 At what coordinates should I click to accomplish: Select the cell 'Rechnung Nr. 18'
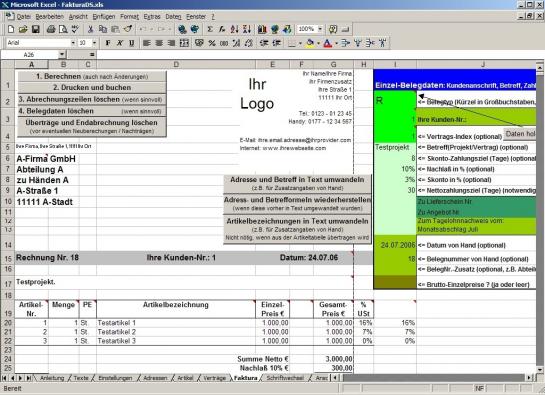click(x=47, y=258)
